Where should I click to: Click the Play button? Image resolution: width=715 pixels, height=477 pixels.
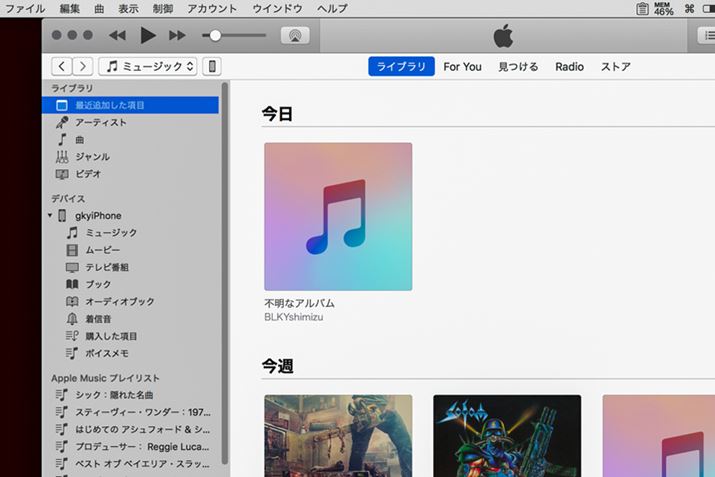pos(148,36)
